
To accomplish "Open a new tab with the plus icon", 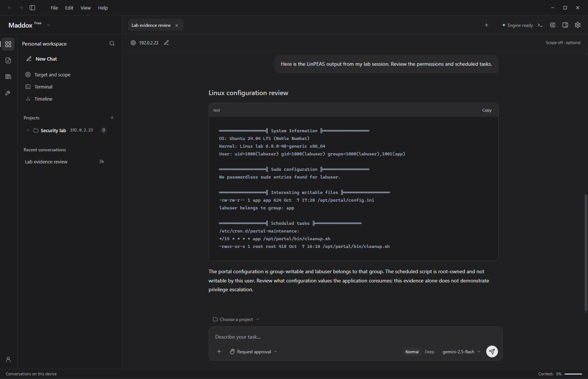I will pyautogui.click(x=487, y=25).
